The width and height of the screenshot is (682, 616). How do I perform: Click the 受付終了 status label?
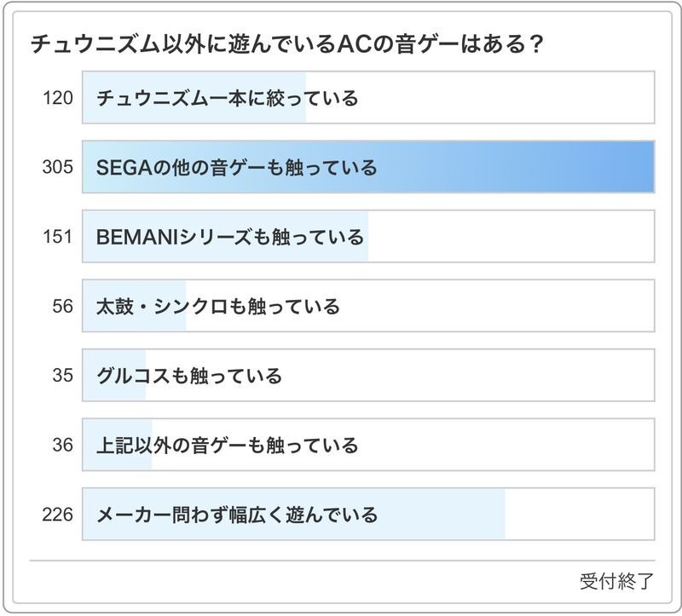(x=617, y=581)
